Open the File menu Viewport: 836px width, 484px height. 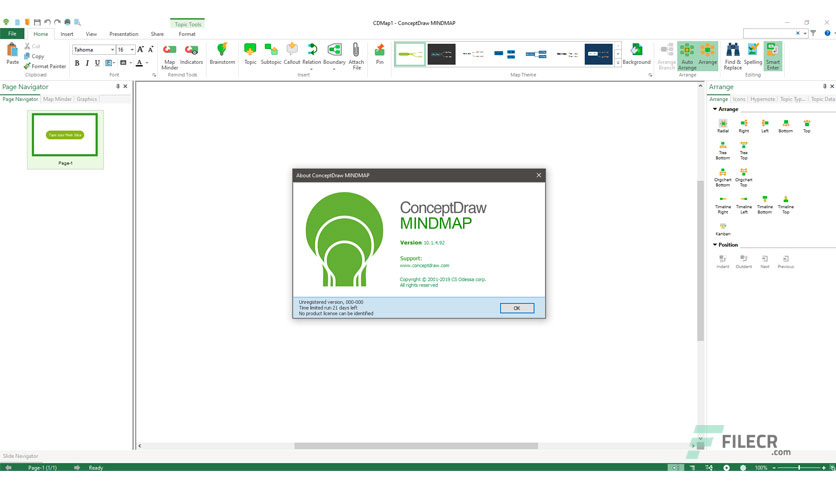tap(12, 34)
